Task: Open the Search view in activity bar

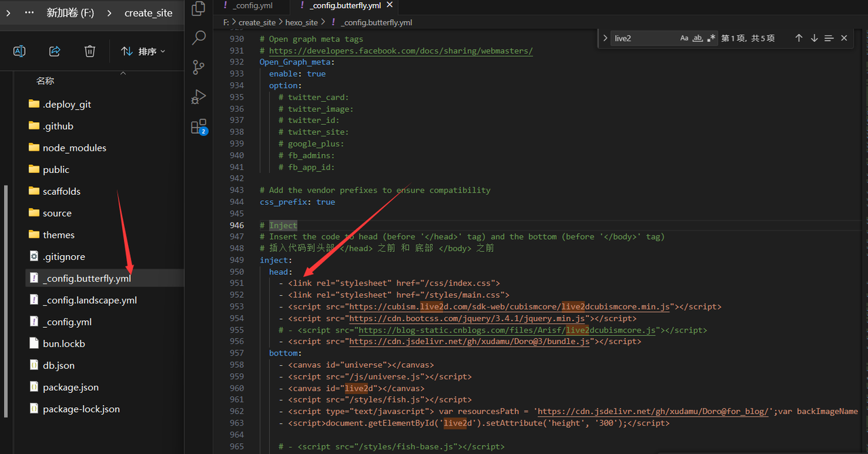Action: (199, 37)
